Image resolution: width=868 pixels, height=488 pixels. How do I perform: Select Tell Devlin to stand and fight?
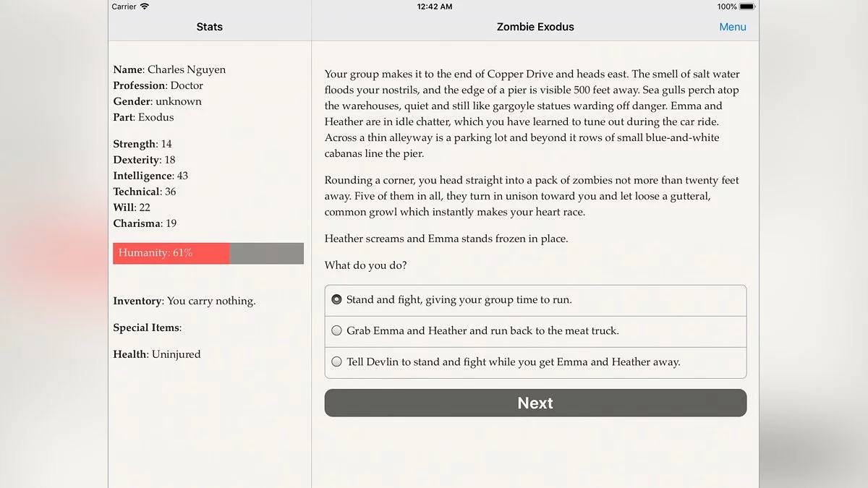point(535,362)
